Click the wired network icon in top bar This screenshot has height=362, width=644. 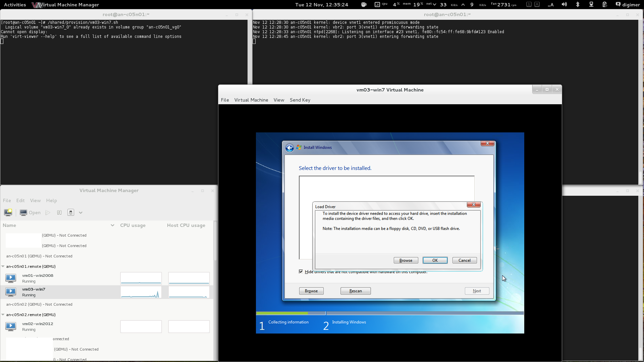(591, 5)
